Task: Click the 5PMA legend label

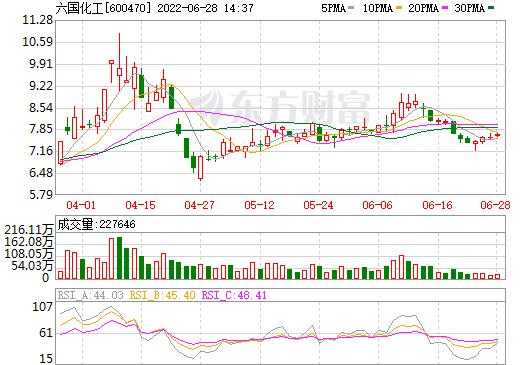Action: pos(333,8)
